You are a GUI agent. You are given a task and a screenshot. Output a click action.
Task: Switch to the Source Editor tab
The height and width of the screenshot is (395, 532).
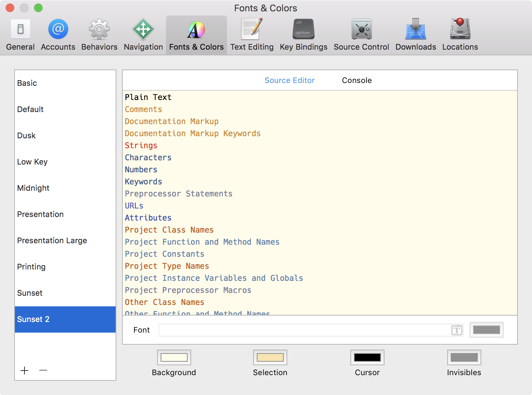(289, 80)
